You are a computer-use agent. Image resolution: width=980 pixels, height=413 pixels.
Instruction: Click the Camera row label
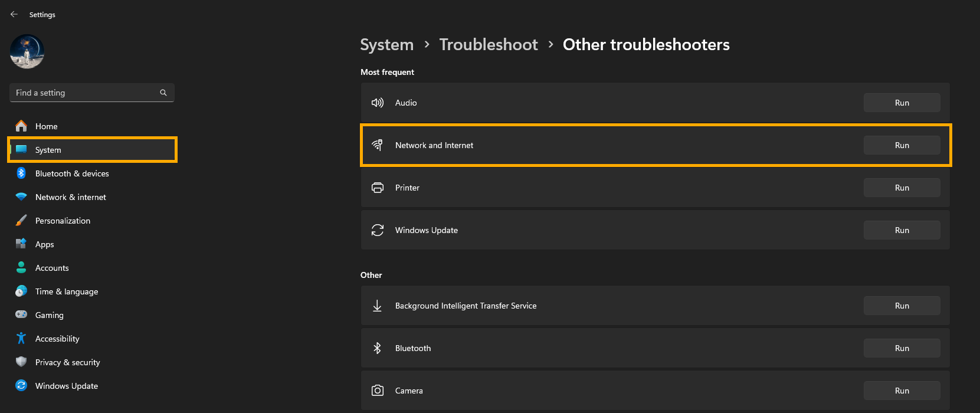409,391
